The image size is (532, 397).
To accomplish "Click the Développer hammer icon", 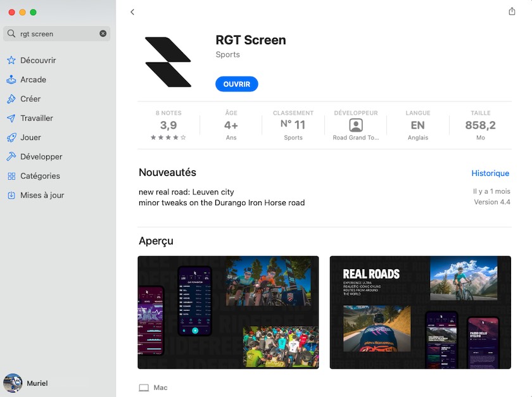I will click(x=11, y=157).
